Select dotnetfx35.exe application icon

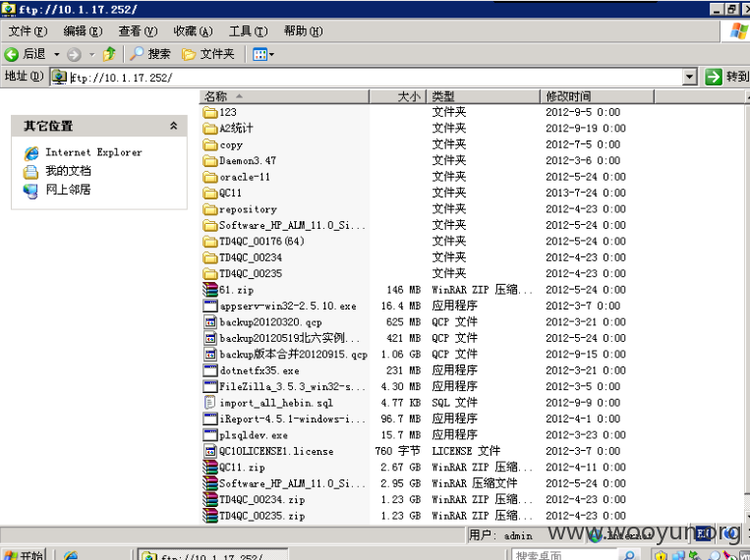click(210, 370)
